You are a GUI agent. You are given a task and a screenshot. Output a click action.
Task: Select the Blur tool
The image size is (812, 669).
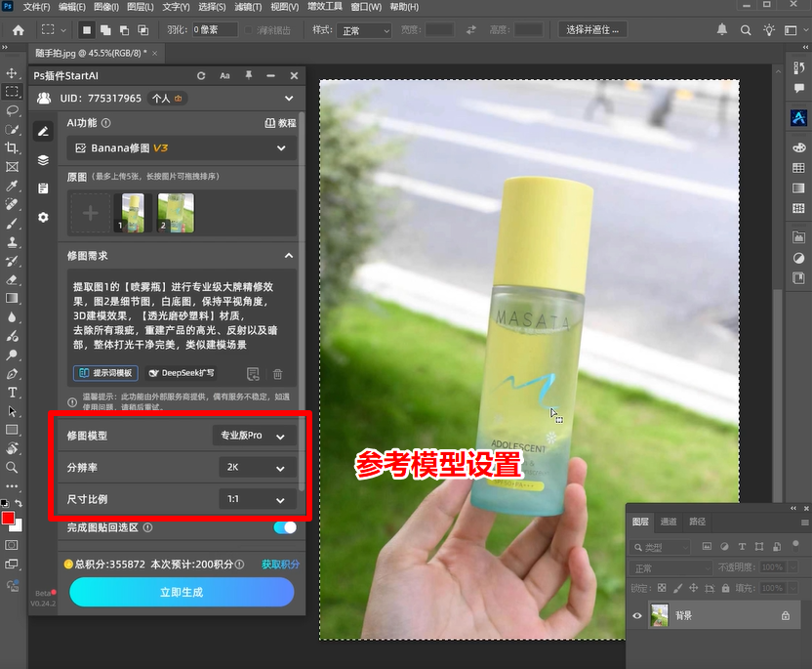(x=12, y=317)
